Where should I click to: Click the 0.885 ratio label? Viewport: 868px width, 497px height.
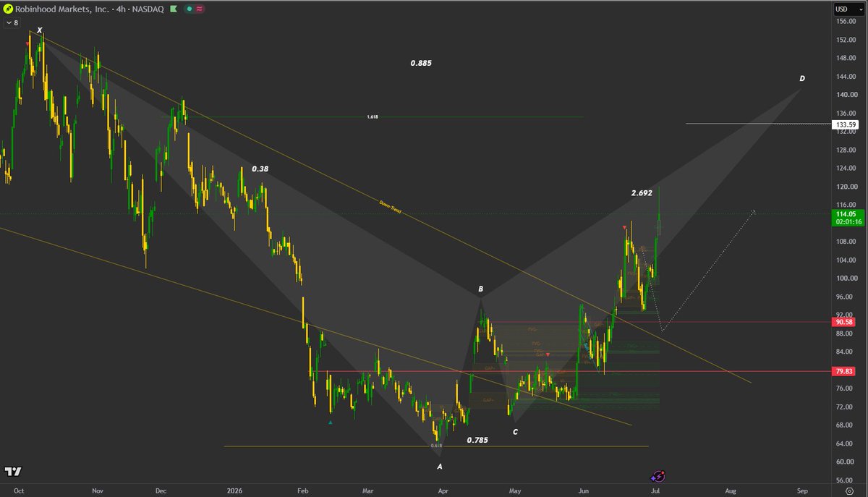click(421, 63)
